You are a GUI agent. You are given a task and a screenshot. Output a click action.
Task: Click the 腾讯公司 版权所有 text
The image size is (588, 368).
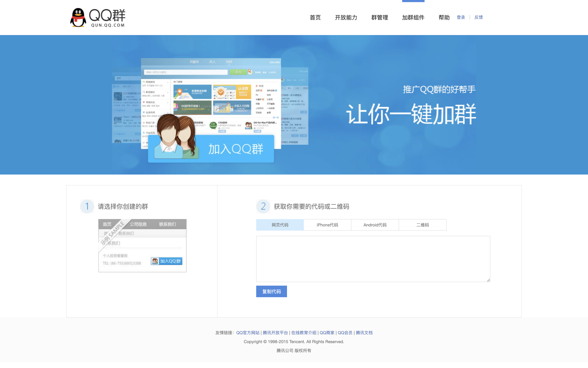pyautogui.click(x=294, y=350)
